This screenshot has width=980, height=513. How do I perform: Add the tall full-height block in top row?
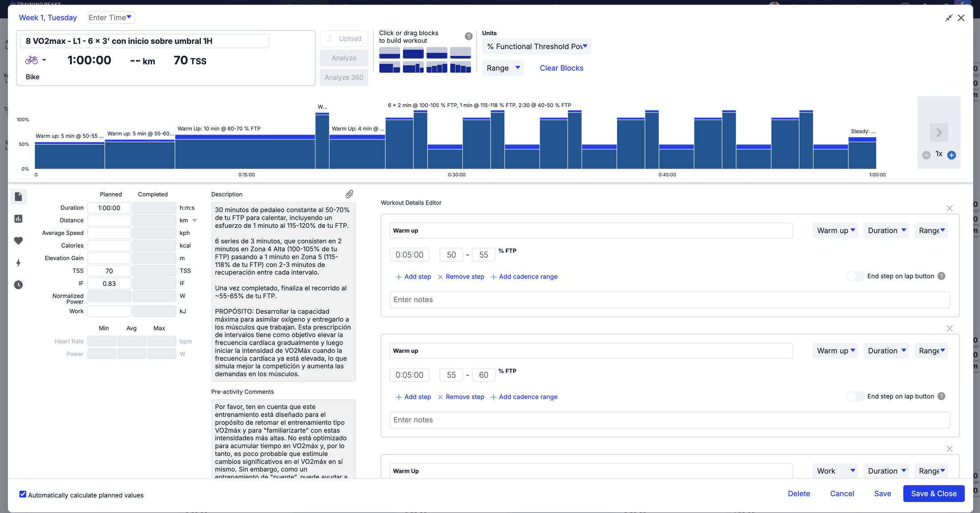pyautogui.click(x=413, y=53)
